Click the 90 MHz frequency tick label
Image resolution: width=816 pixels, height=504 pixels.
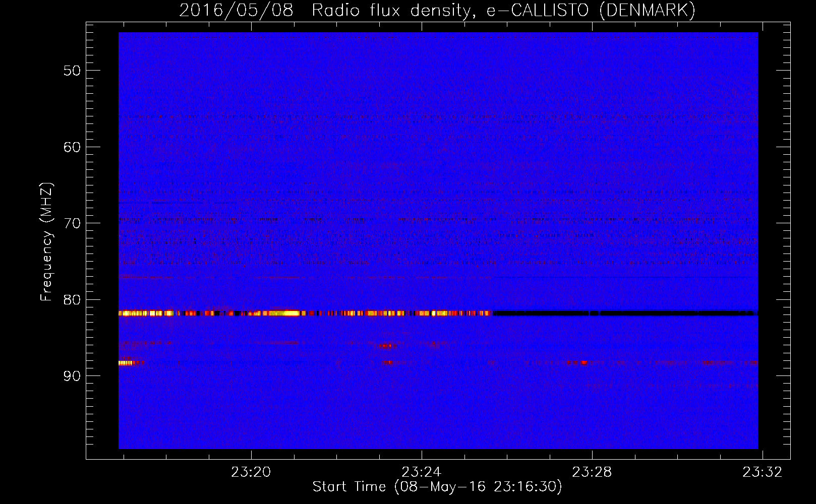(72, 376)
